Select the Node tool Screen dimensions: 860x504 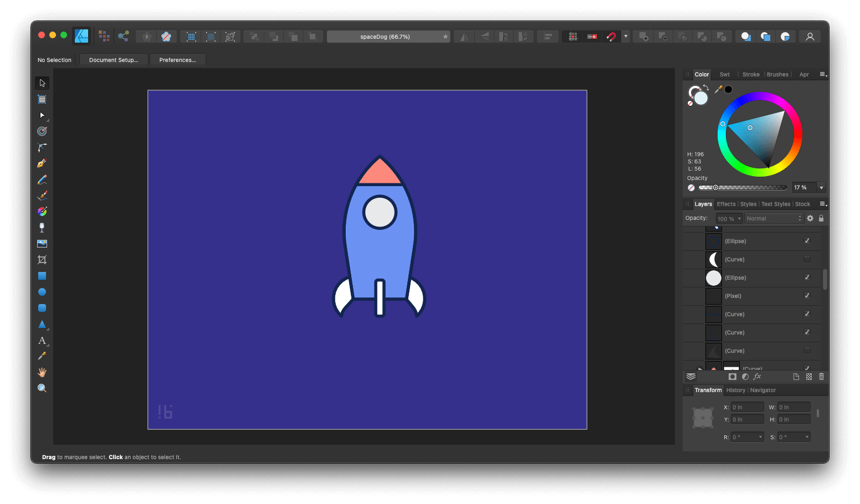(x=42, y=115)
